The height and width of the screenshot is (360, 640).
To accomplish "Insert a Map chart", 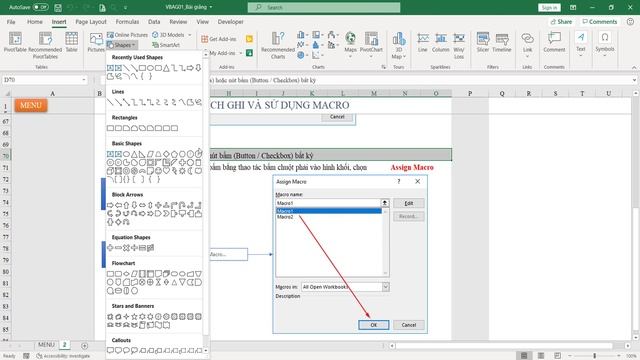I will [x=350, y=44].
